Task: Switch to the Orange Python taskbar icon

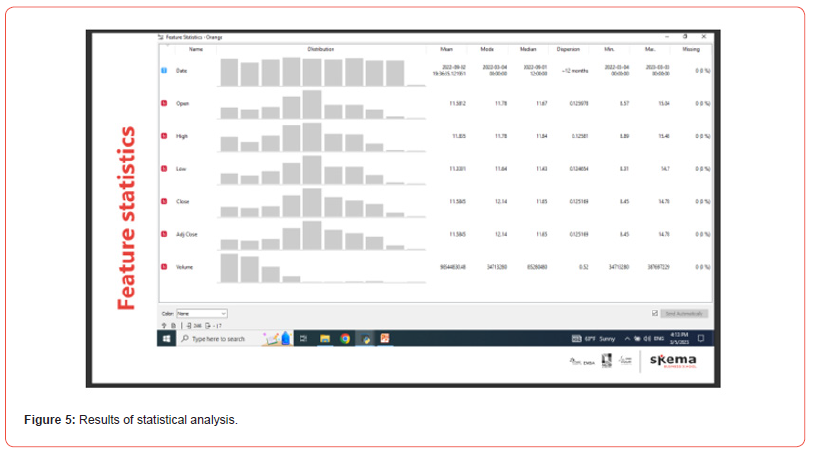Action: [366, 339]
